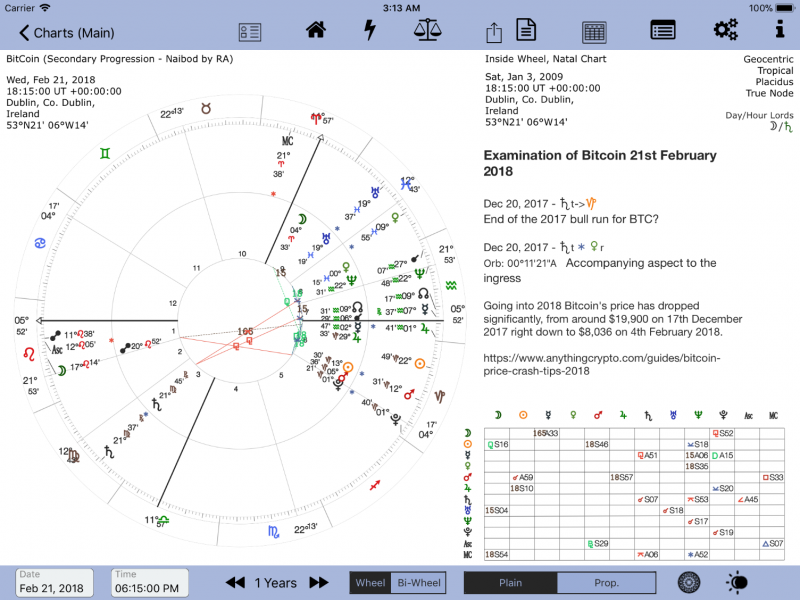Screen dimensions: 800x600
Task: Select the Wheel view option
Action: 370,583
